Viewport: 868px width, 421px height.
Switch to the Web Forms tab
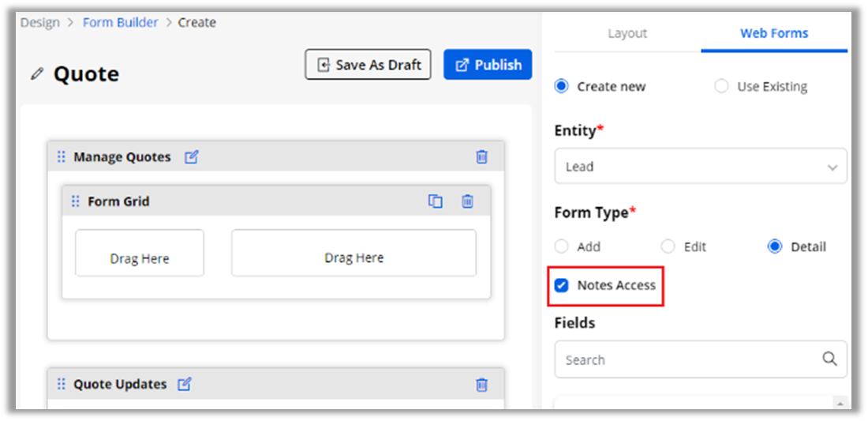[x=774, y=33]
